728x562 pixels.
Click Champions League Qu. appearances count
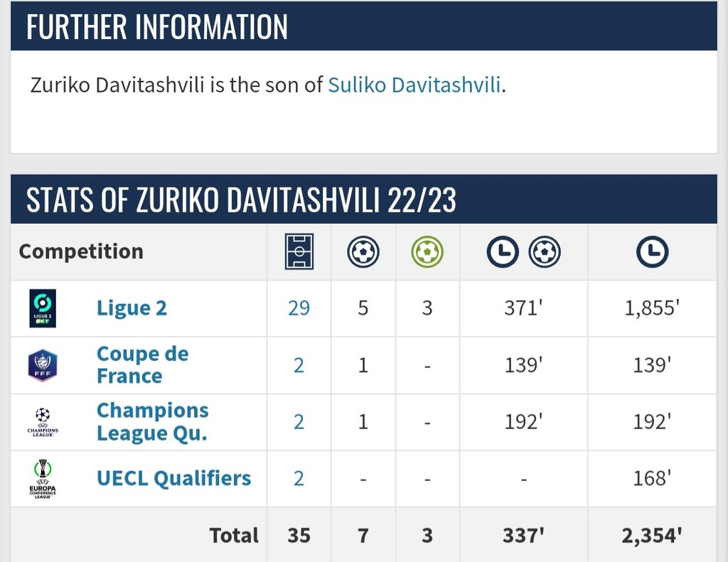click(299, 422)
